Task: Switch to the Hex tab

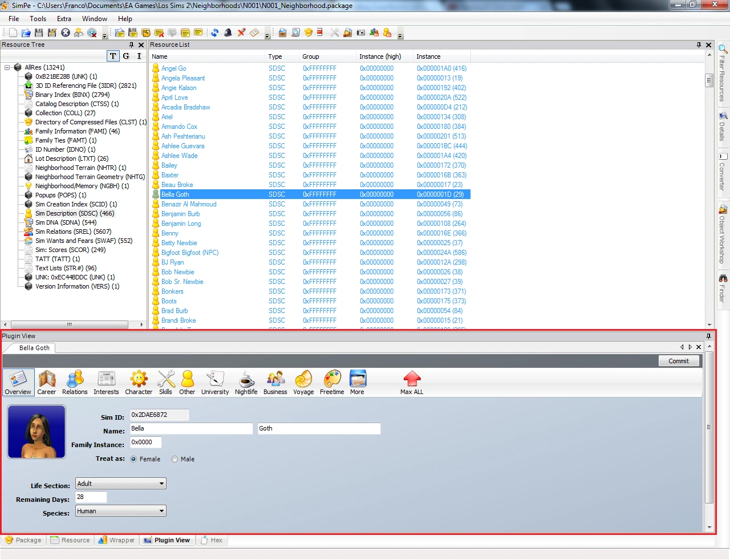Action: click(212, 540)
